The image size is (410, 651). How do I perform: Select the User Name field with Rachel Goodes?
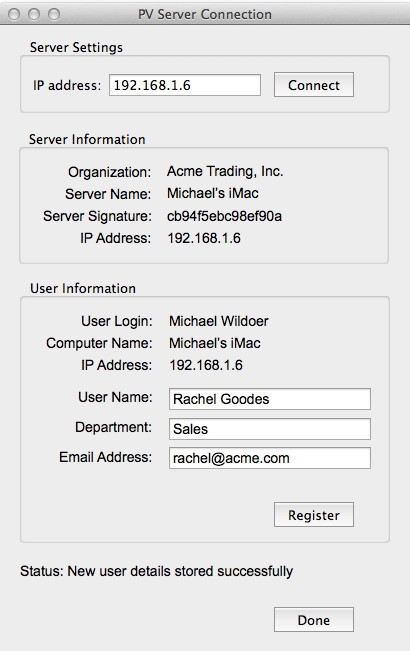click(270, 399)
